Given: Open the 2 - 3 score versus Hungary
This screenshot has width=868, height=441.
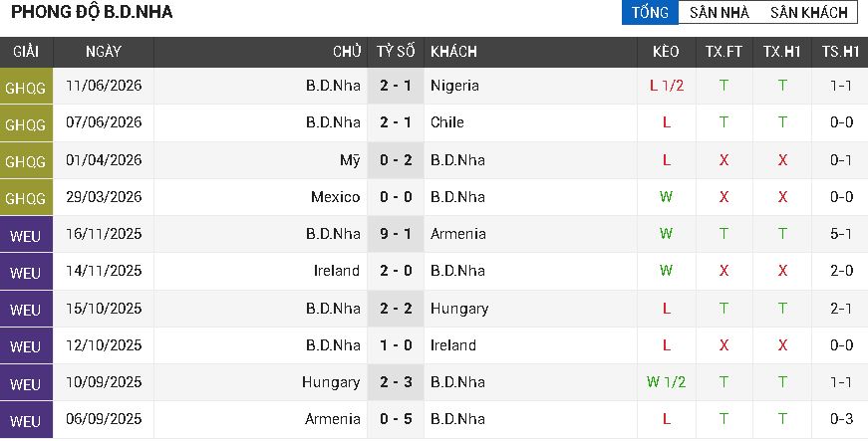Looking at the screenshot, I should (396, 382).
